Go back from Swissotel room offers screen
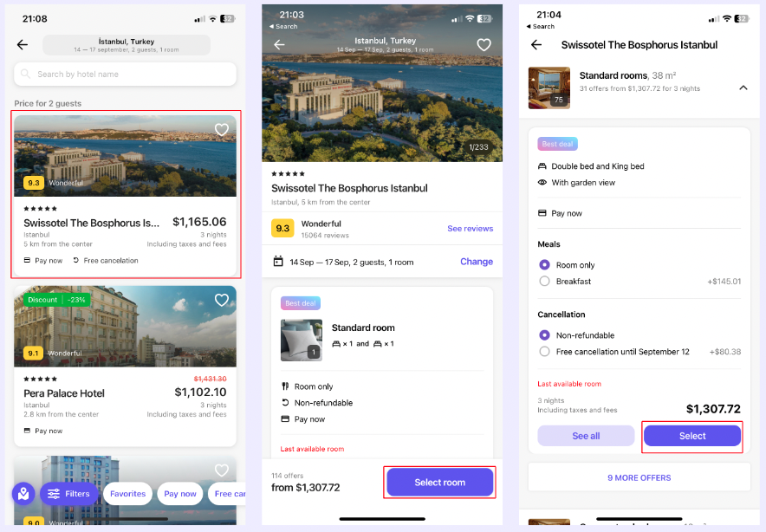 (x=536, y=45)
